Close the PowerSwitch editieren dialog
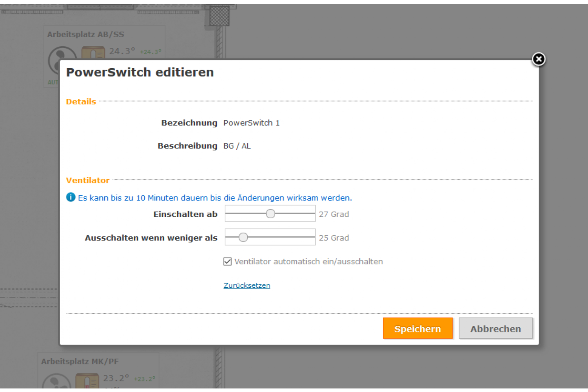 click(539, 59)
